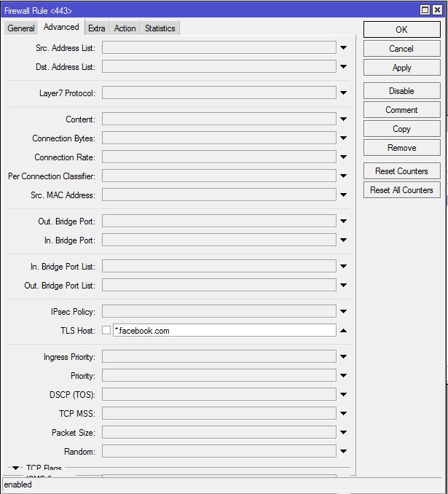Expand the Layer7 Protocol dropdown arrow
The width and height of the screenshot is (448, 494).
(x=343, y=93)
